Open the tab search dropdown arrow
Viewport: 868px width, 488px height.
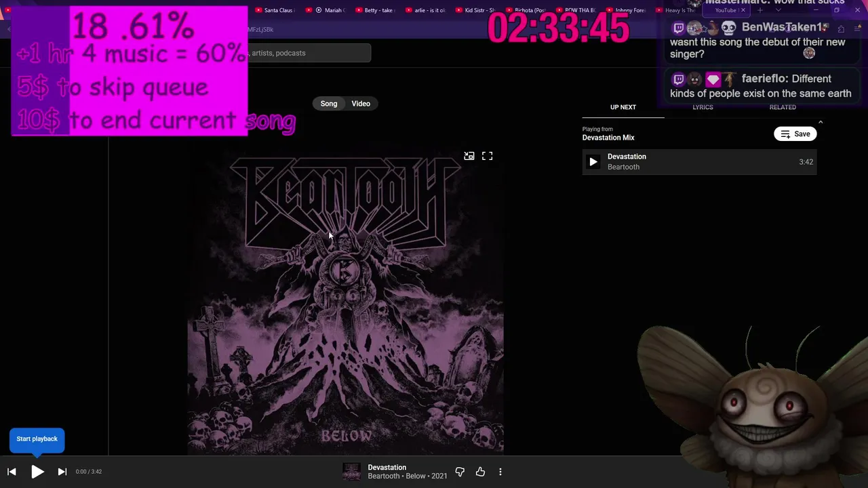(x=778, y=10)
